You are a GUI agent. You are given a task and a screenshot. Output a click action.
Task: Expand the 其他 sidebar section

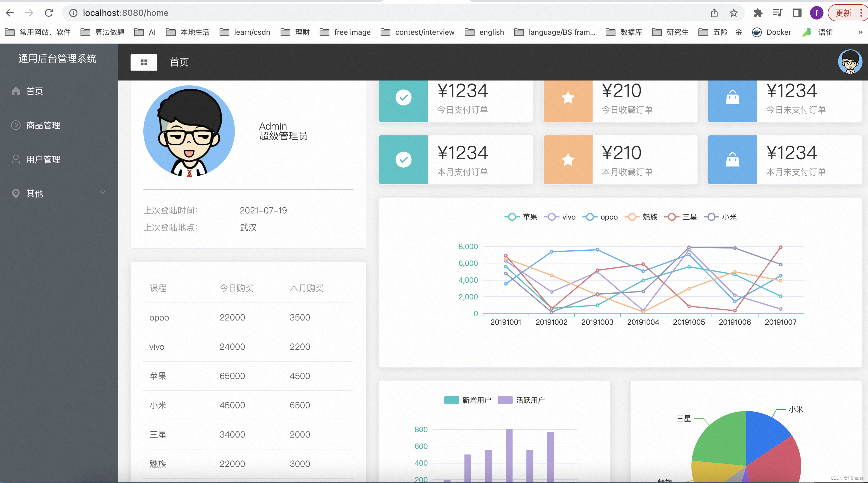tap(57, 193)
